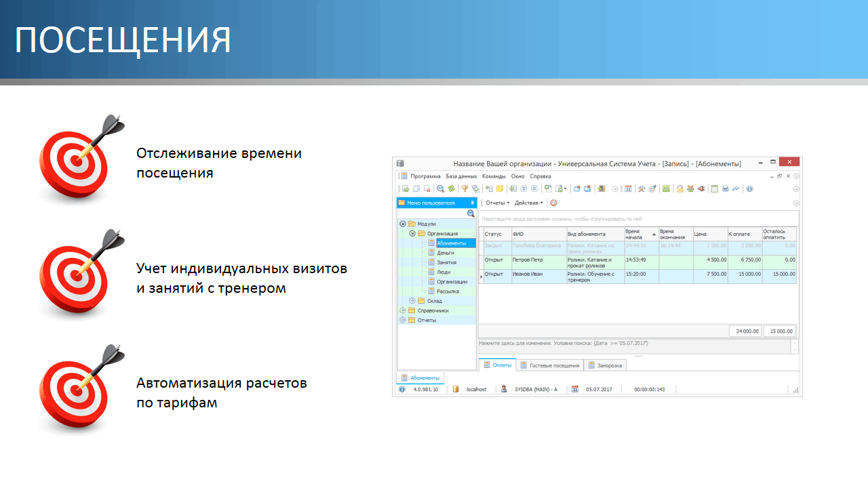The height and width of the screenshot is (488, 868).
Task: Select Рассылка in the module tree
Action: 448,291
